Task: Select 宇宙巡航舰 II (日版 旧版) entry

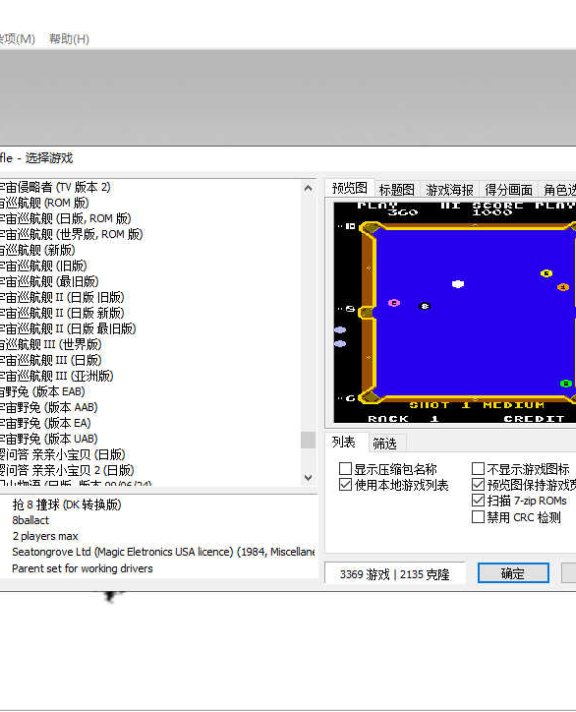Action: click(62, 297)
